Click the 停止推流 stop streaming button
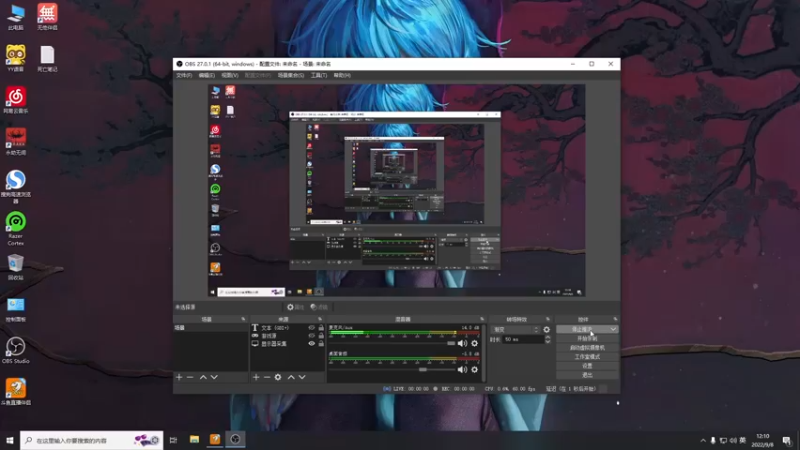Screen dimensions: 800x450 [x=582, y=330]
